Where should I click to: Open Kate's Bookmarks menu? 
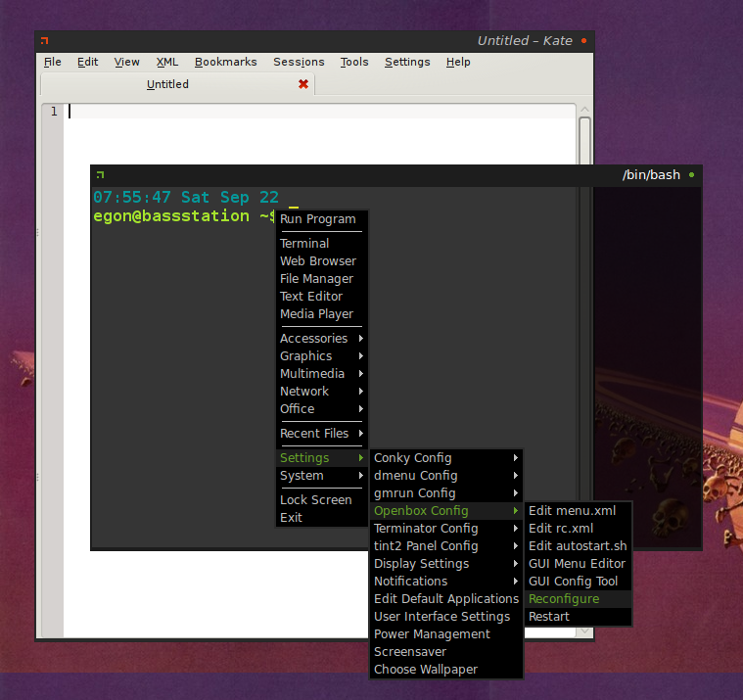(x=225, y=62)
